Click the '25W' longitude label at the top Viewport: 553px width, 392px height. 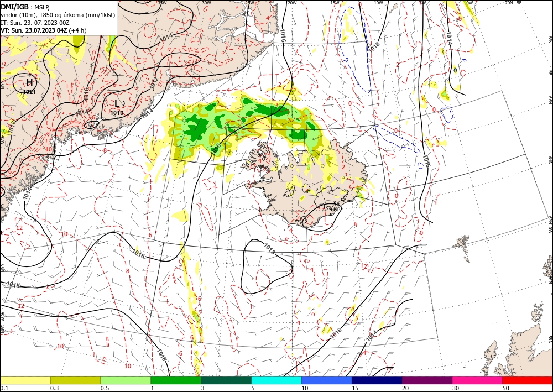(x=249, y=3)
